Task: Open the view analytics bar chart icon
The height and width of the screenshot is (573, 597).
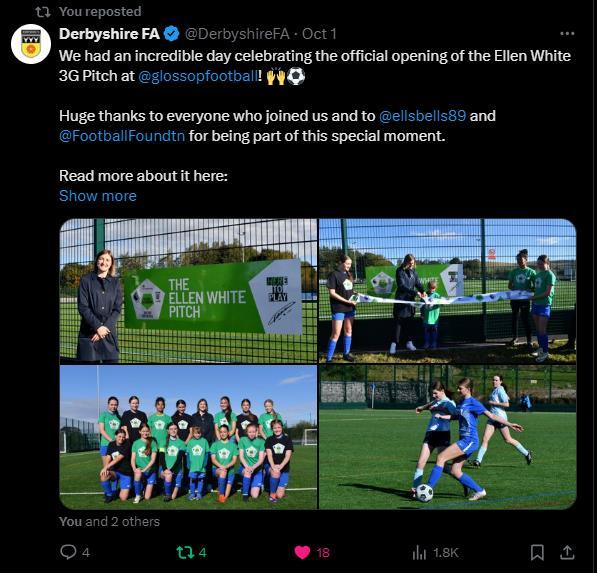Action: [419, 553]
